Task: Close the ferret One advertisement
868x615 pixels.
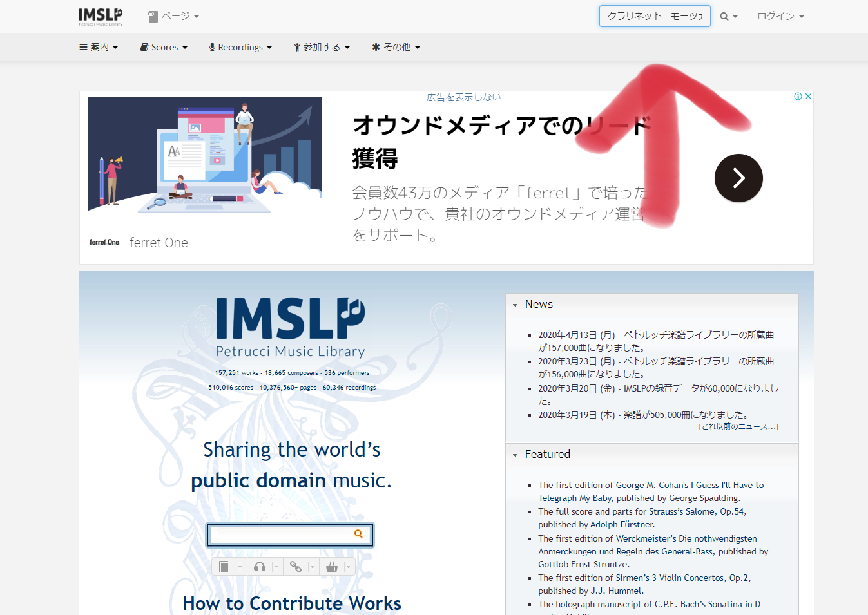Action: pos(808,97)
